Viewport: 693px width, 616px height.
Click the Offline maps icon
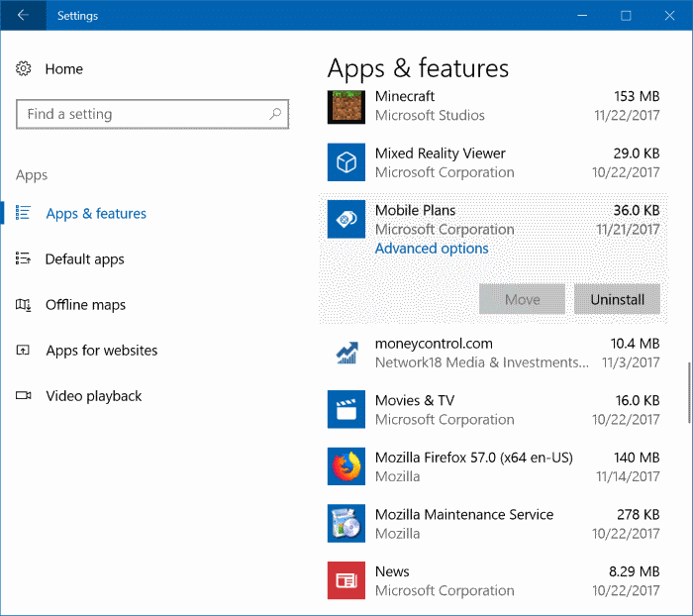tap(23, 304)
